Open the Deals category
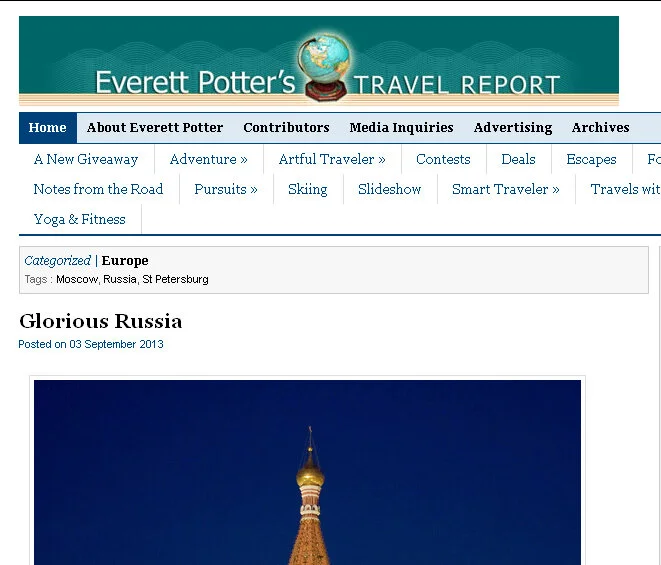Screen dimensions: 661x565 [518, 159]
